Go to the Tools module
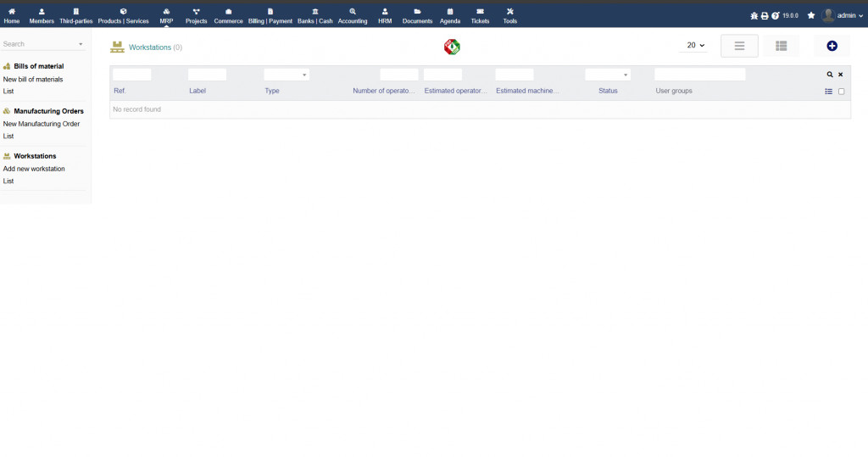The image size is (868, 457). click(x=509, y=16)
